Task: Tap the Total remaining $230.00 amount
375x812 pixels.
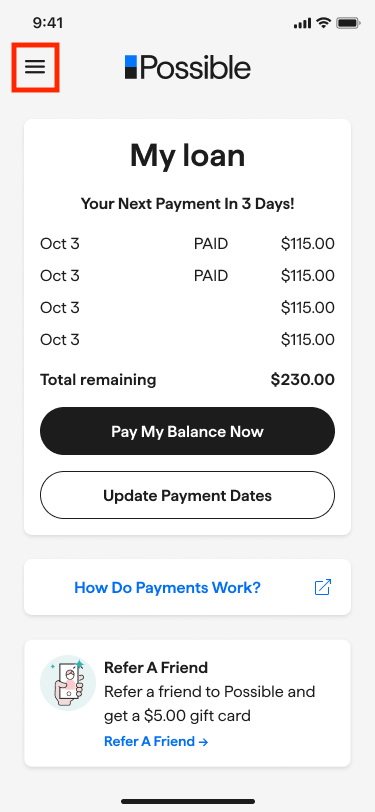Action: click(x=302, y=380)
